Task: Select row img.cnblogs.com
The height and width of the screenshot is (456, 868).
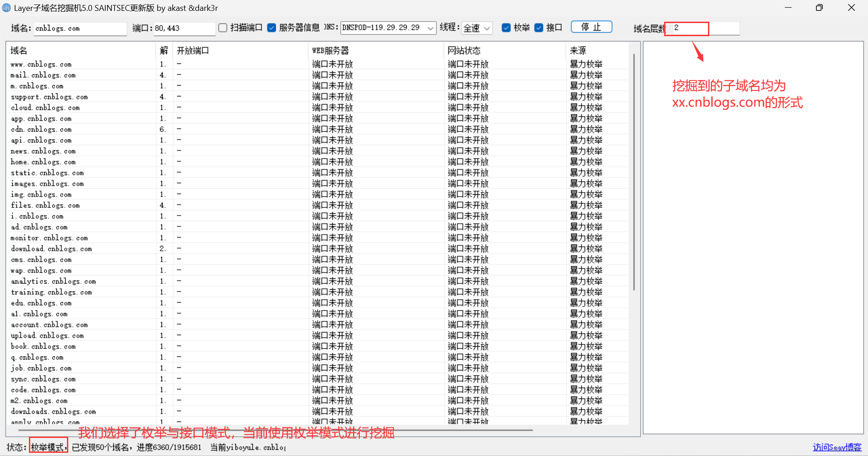Action: pyautogui.click(x=318, y=194)
